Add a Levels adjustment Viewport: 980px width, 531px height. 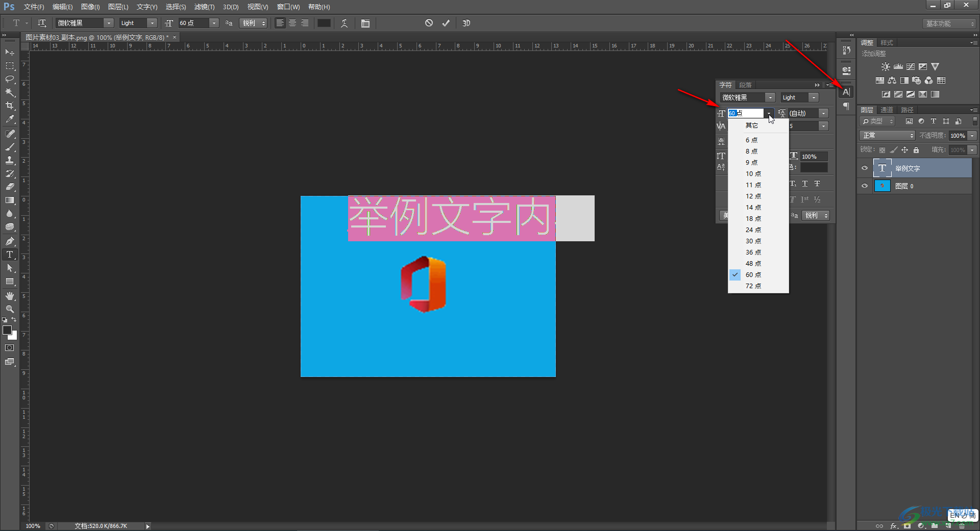(x=898, y=67)
